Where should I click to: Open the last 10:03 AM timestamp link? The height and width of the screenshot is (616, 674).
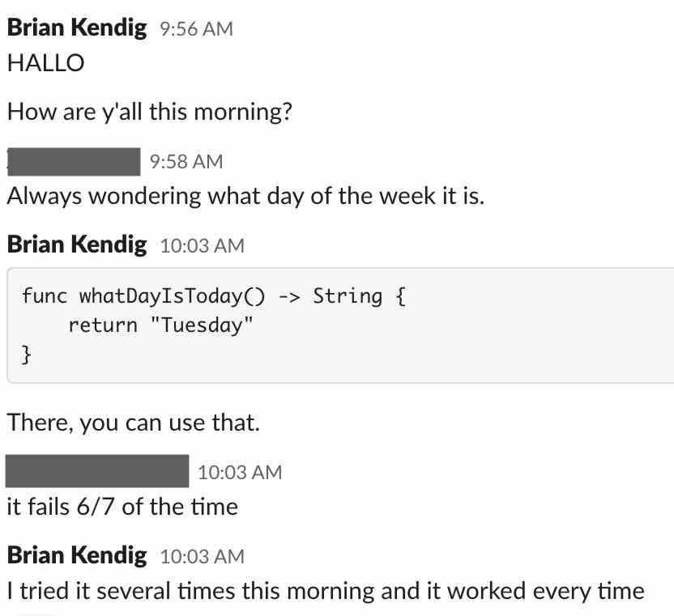pos(203,557)
